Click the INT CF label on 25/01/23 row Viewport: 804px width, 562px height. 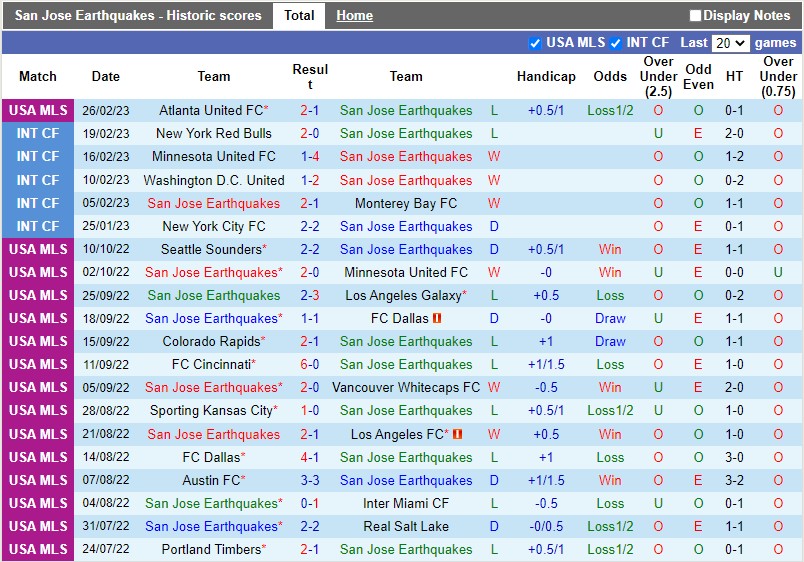(38, 226)
